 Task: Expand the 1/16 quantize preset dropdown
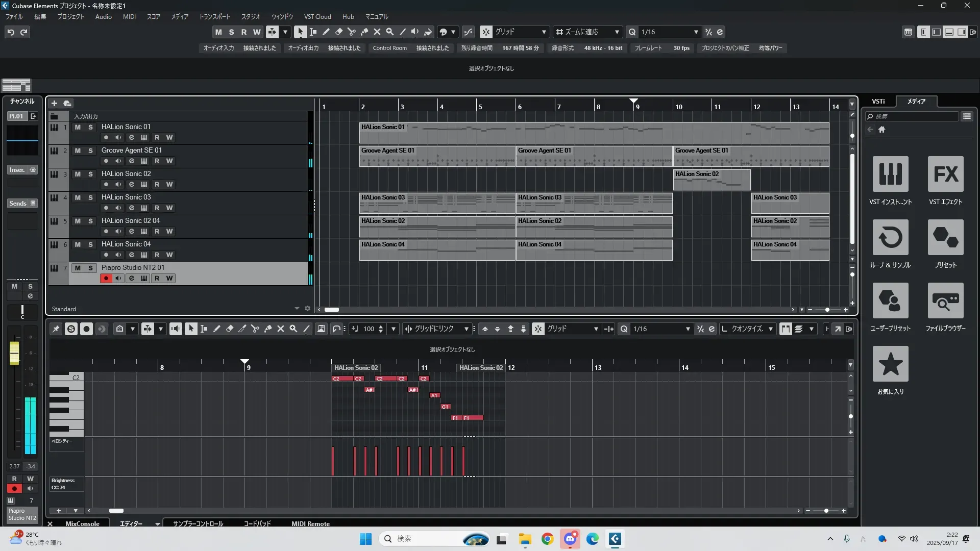(x=695, y=32)
